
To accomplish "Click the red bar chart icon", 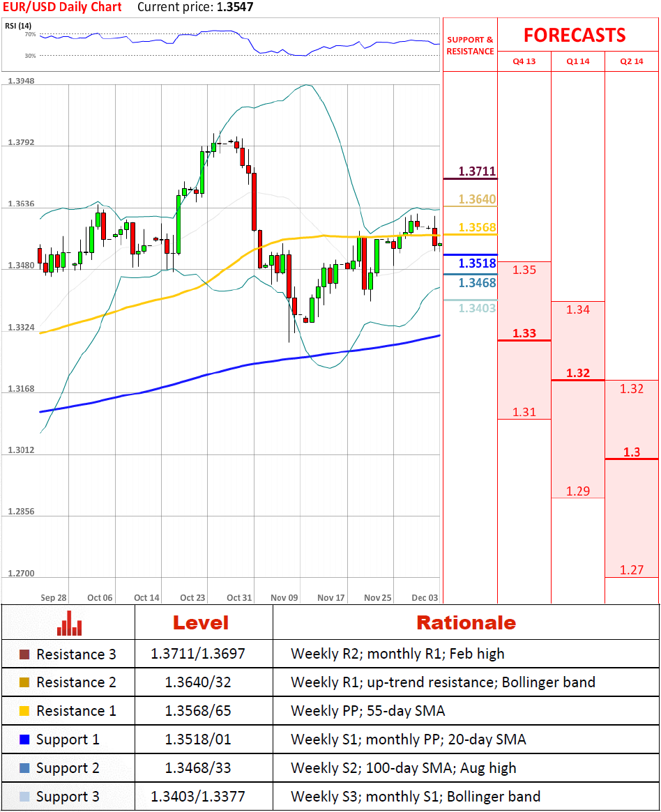I will tap(70, 623).
